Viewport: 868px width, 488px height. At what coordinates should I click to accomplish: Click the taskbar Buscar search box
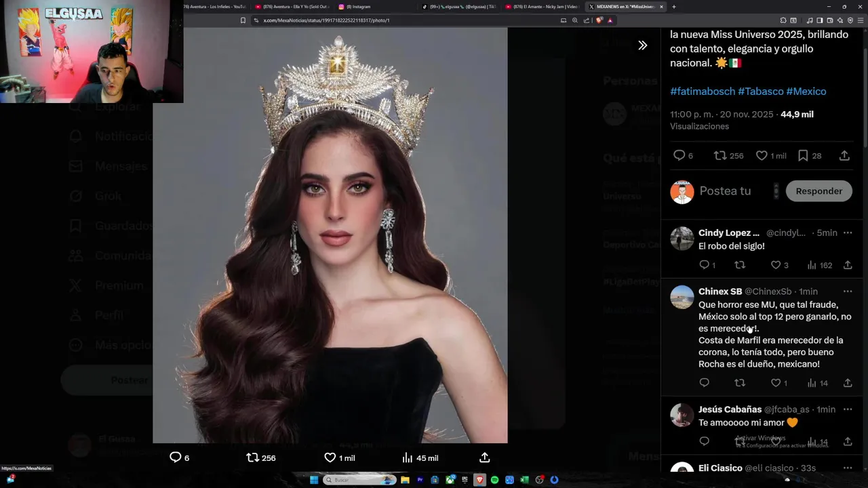click(x=360, y=480)
